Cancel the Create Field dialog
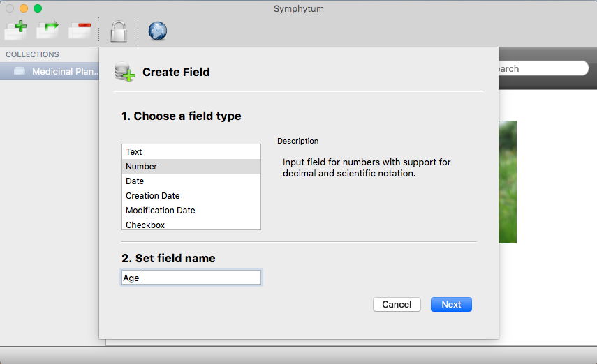The width and height of the screenshot is (597, 364). (x=397, y=304)
